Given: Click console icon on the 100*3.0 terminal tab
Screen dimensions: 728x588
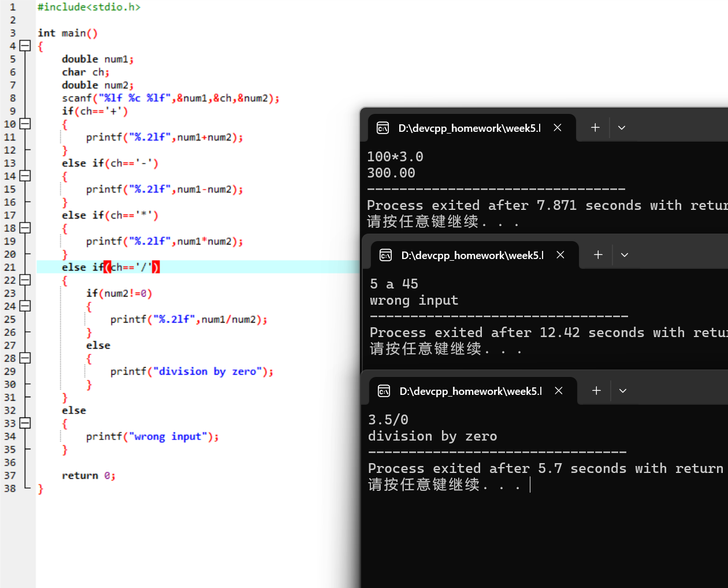Looking at the screenshot, I should [382, 128].
